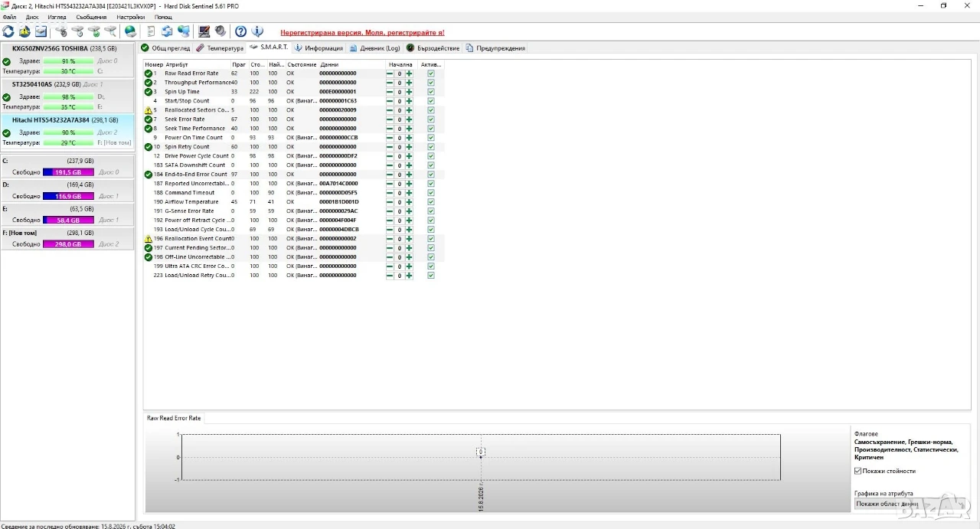The image size is (980, 529).
Task: Uncheck active checkbox for Start/Stop Count
Action: click(x=431, y=101)
